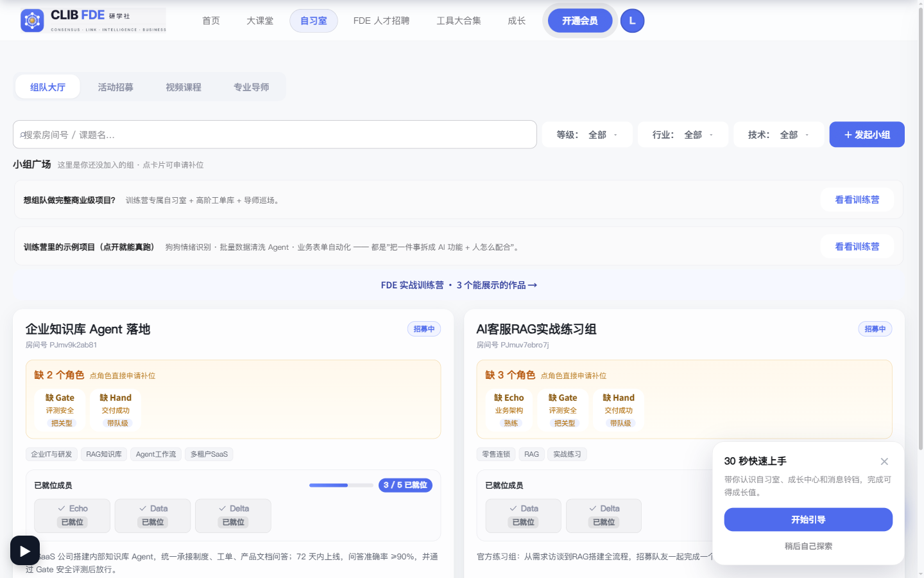Click the 3 / 5 已就位 progress bar
Screen dimensions: 924x578
[x=341, y=486]
